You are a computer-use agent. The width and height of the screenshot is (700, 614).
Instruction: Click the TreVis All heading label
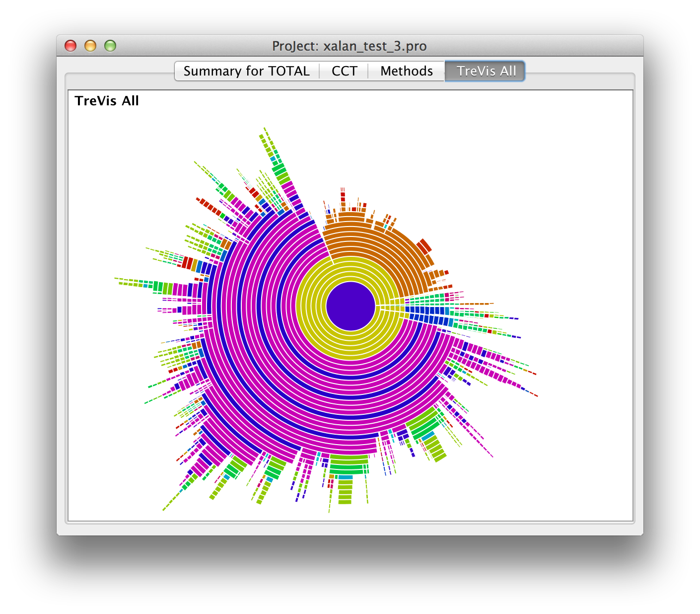pos(107,101)
